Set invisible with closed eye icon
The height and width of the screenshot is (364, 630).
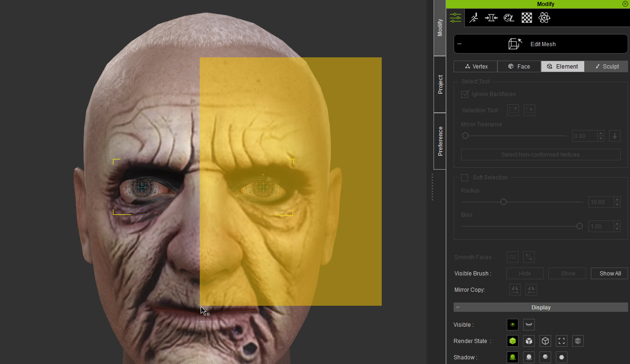click(x=529, y=324)
